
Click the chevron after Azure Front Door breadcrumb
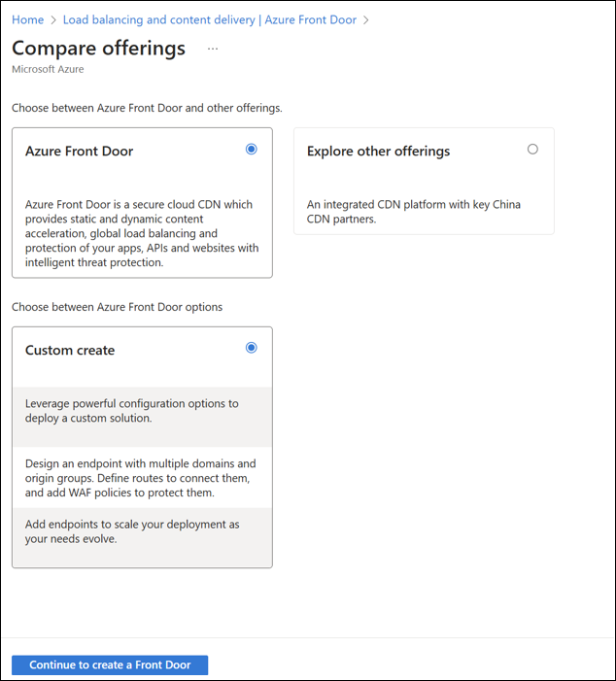pos(365,19)
